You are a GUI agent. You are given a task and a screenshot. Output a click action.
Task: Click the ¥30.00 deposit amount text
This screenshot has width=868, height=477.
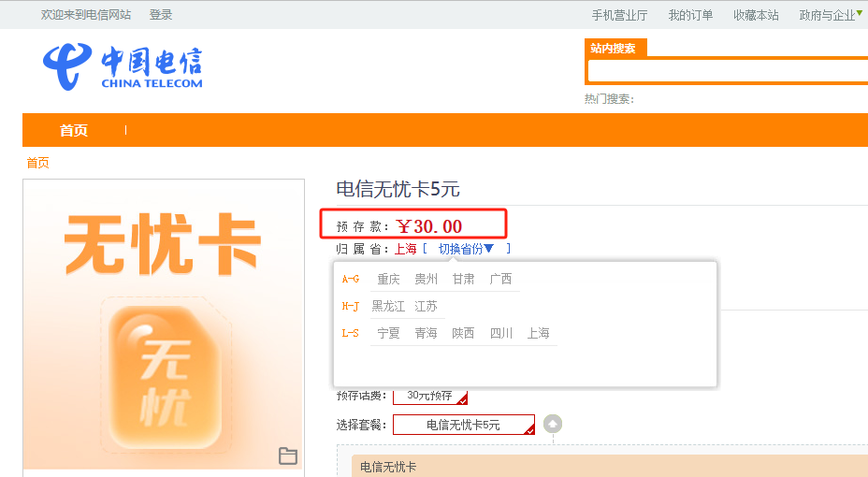point(429,226)
